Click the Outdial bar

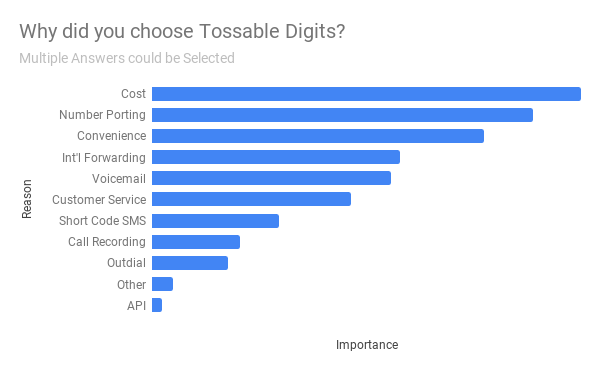[x=190, y=263]
